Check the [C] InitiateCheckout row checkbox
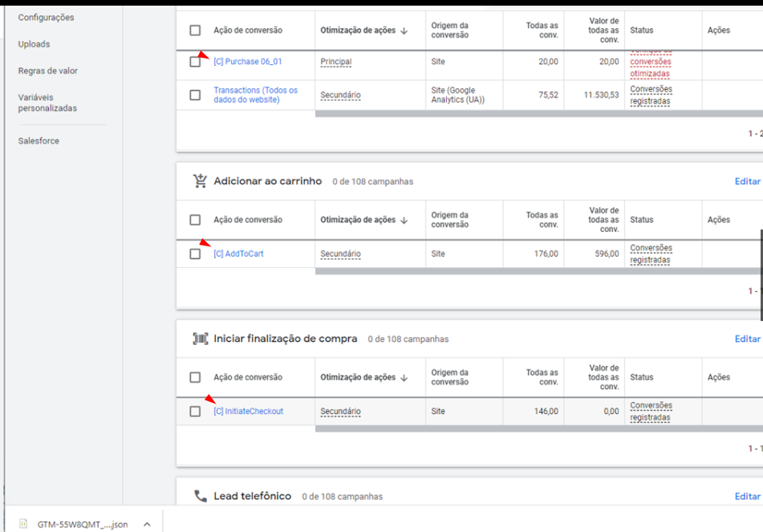 (x=195, y=412)
